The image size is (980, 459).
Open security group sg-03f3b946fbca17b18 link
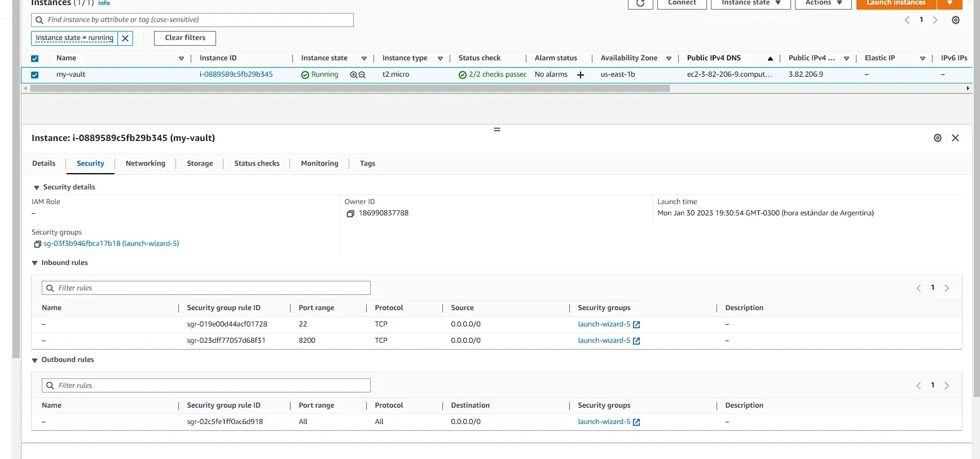click(111, 244)
